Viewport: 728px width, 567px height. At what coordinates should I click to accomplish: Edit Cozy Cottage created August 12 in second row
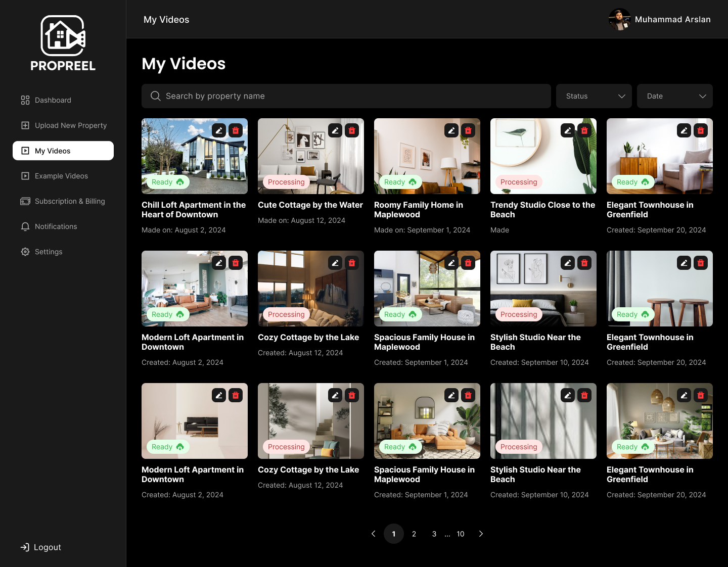click(335, 263)
